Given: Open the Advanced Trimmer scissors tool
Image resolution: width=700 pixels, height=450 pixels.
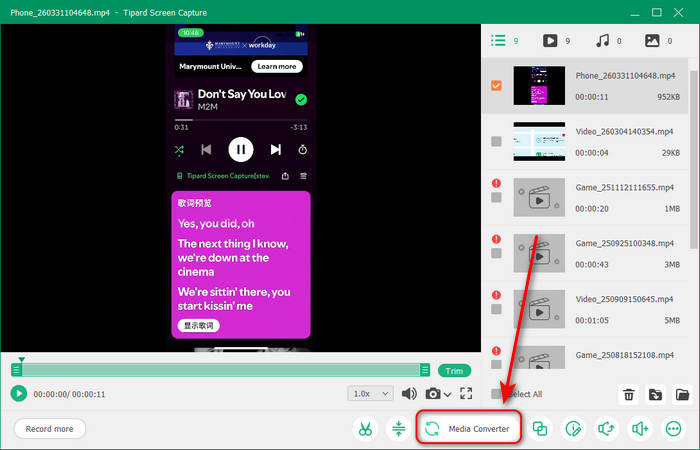Looking at the screenshot, I should [x=365, y=429].
